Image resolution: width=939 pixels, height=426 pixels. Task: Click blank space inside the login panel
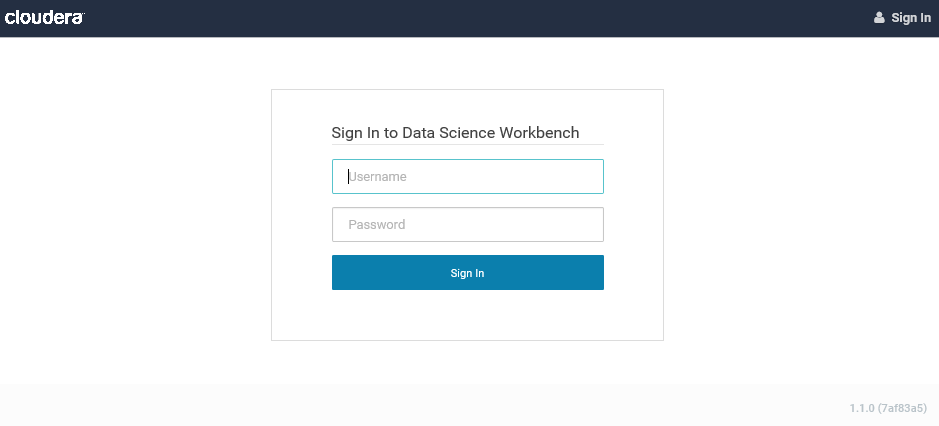467,315
